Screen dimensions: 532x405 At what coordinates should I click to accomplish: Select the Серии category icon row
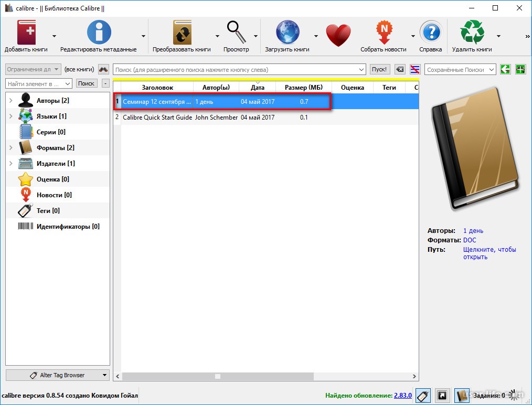(58, 132)
